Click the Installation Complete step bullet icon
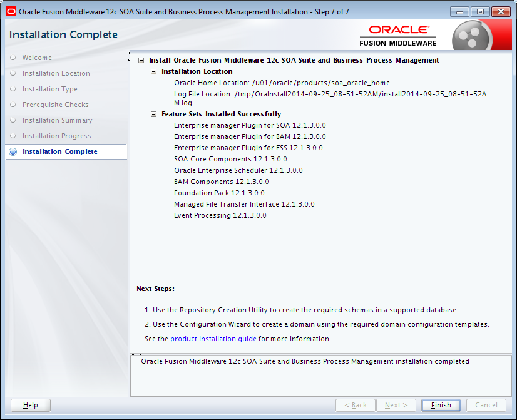Image resolution: width=517 pixels, height=420 pixels. click(13, 151)
